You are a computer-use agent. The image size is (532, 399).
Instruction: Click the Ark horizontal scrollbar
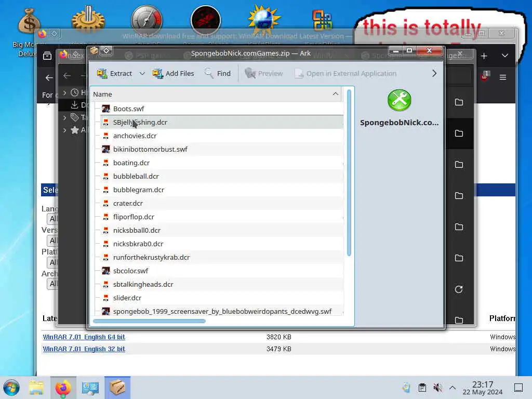click(149, 321)
